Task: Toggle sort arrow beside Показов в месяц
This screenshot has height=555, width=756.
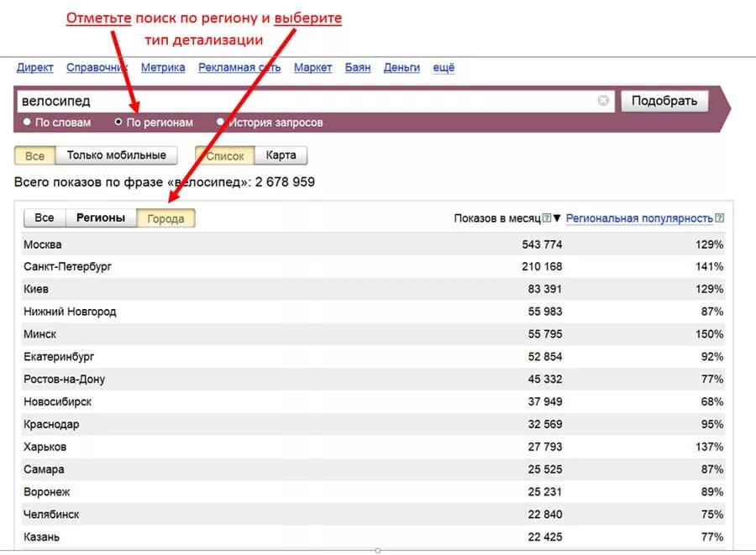Action: pos(557,218)
